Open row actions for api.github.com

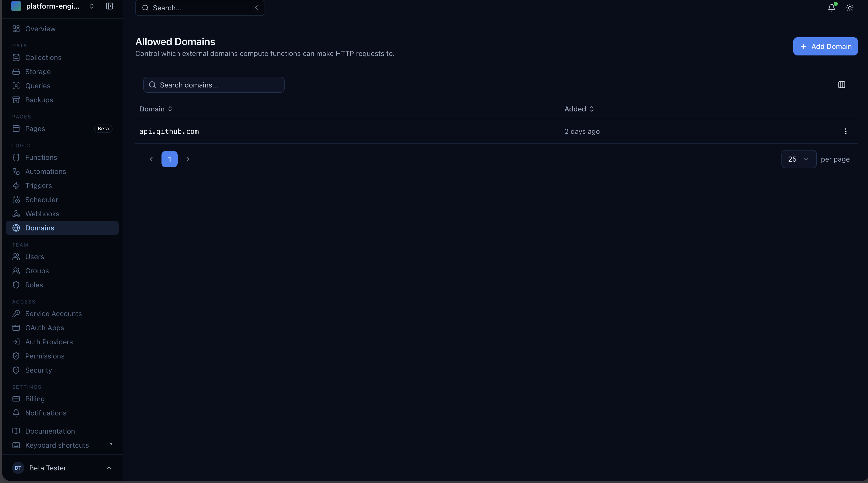tap(846, 131)
